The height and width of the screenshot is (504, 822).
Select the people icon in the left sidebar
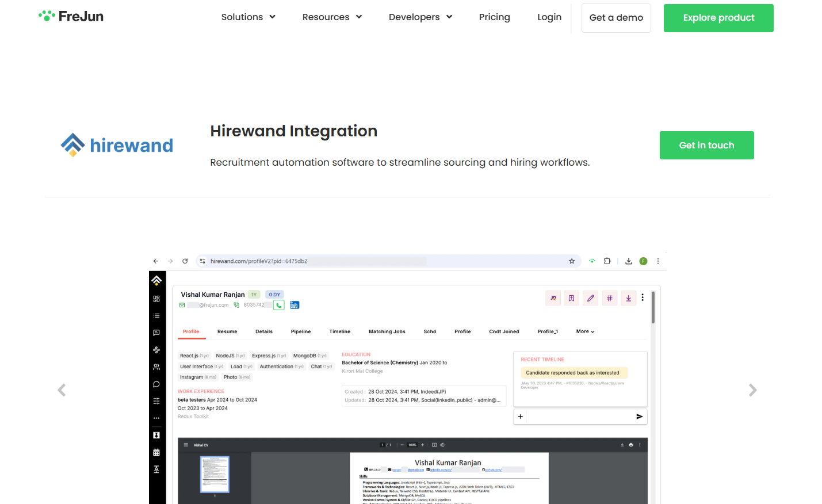pos(156,366)
